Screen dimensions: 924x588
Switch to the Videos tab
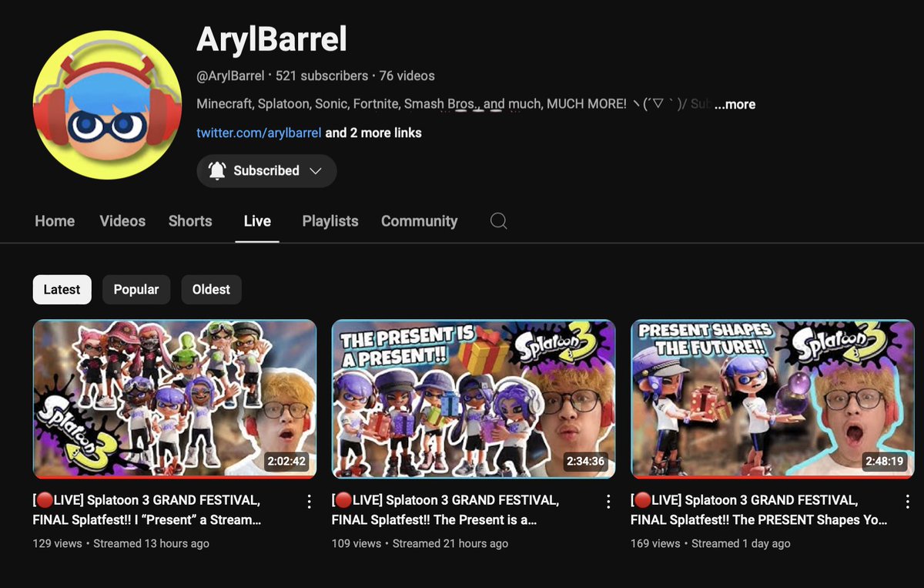(122, 221)
